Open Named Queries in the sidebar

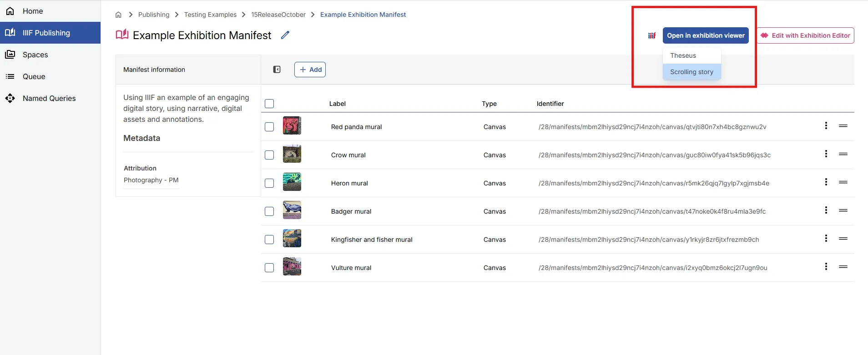[x=50, y=98]
